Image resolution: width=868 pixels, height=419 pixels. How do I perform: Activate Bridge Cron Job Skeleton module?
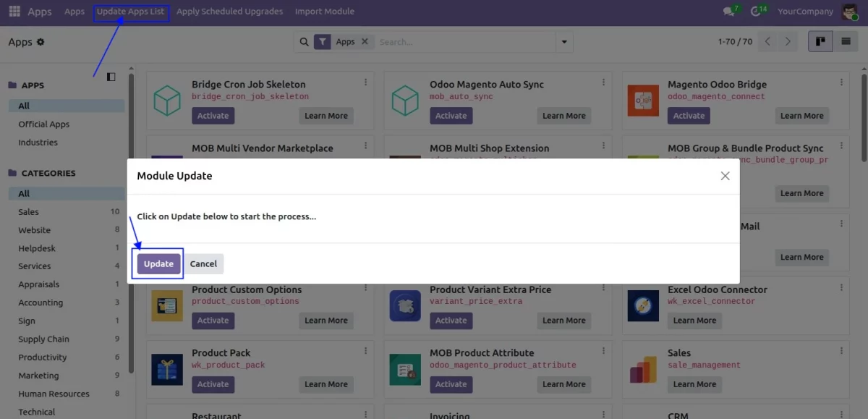pyautogui.click(x=213, y=116)
